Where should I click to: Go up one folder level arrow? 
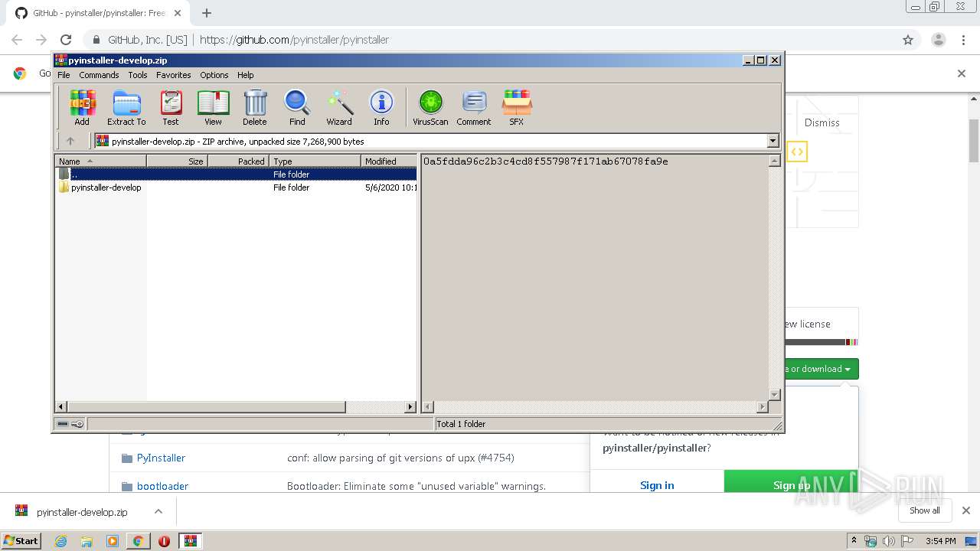70,141
